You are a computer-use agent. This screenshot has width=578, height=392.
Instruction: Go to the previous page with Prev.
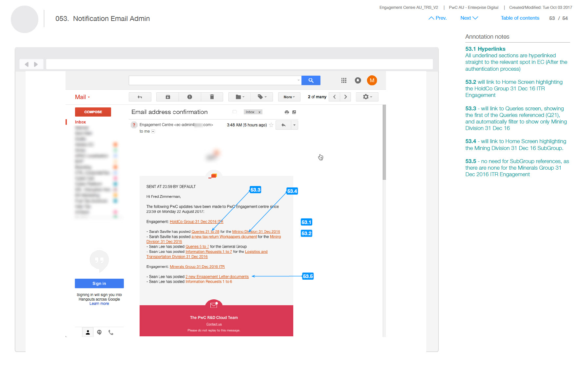(437, 18)
